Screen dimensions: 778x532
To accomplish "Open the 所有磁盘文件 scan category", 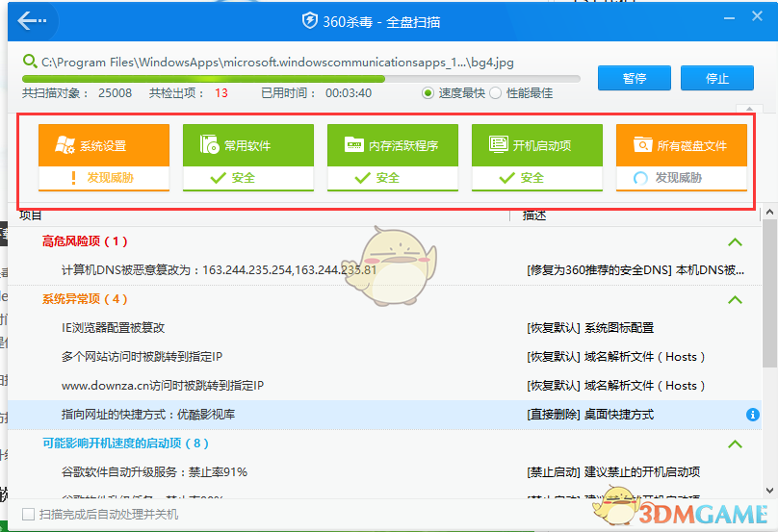I will point(682,157).
